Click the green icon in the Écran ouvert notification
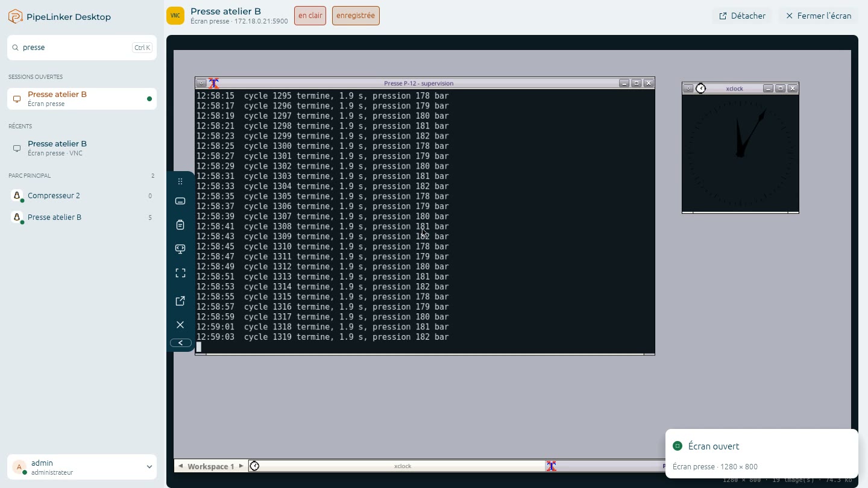868x488 pixels. tap(678, 446)
